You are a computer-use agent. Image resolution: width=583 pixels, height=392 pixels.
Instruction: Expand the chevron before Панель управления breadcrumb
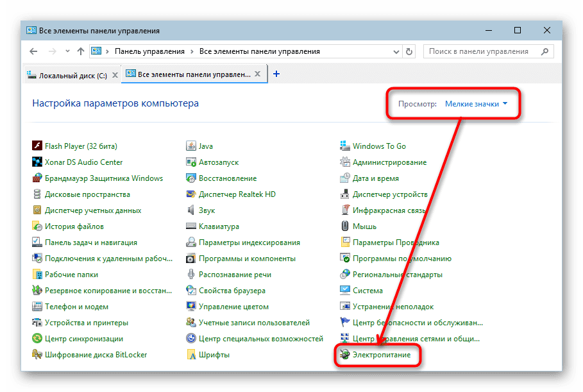(x=107, y=51)
